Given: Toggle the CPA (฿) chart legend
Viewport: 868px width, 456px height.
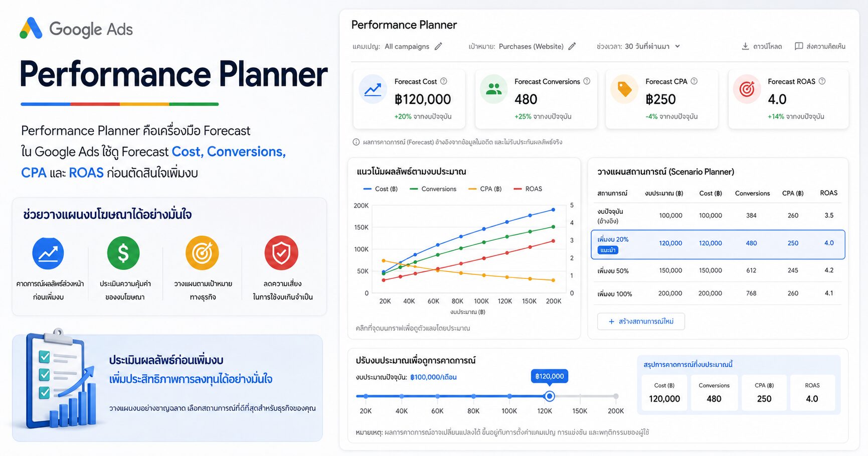Looking at the screenshot, I should [485, 189].
